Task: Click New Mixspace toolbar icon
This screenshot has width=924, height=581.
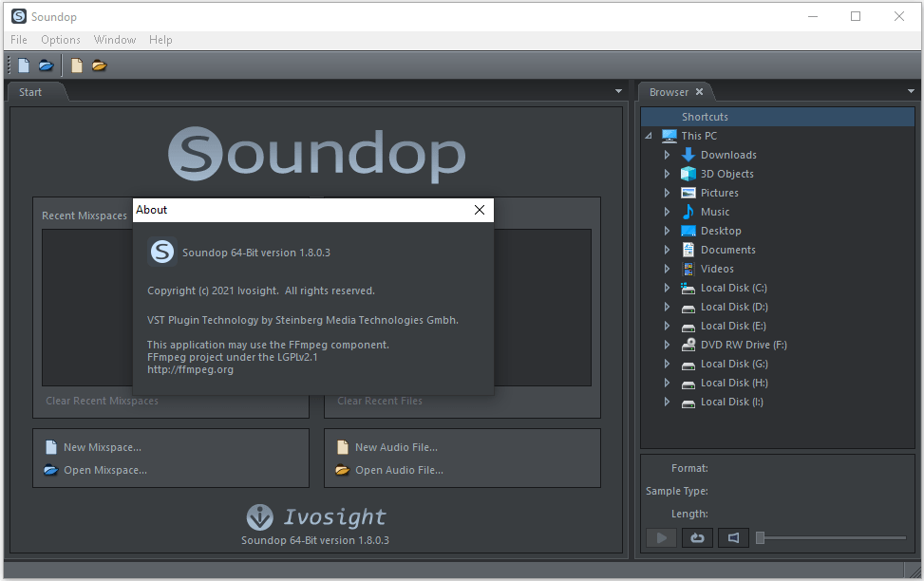Action: pos(24,66)
